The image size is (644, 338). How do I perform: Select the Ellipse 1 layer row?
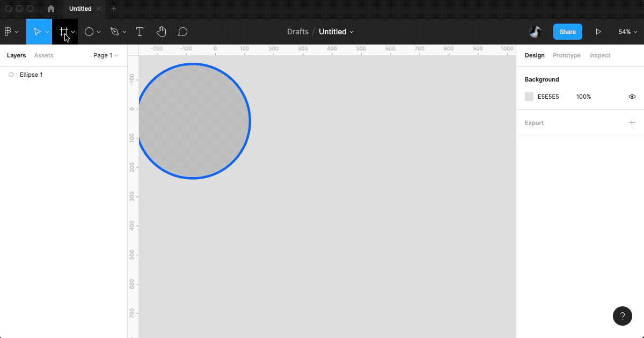(63, 75)
